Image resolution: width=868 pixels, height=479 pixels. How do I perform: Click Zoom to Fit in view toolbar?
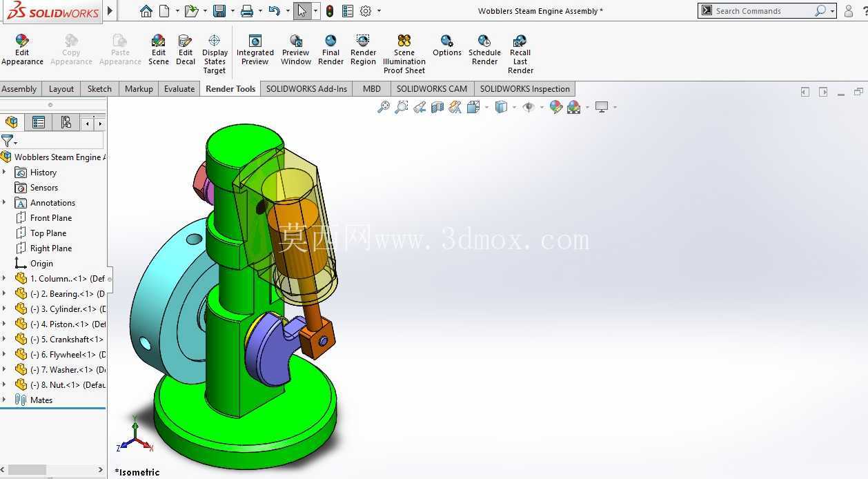(384, 107)
